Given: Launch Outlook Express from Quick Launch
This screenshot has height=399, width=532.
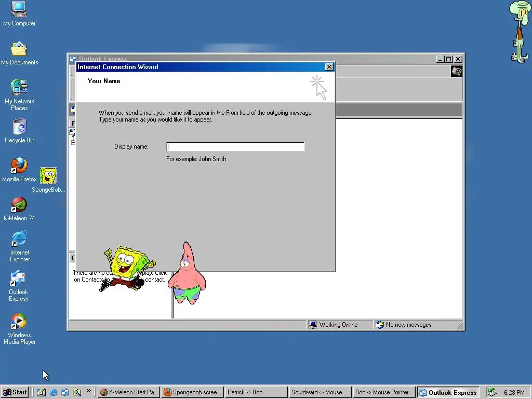Looking at the screenshot, I should 65,392.
